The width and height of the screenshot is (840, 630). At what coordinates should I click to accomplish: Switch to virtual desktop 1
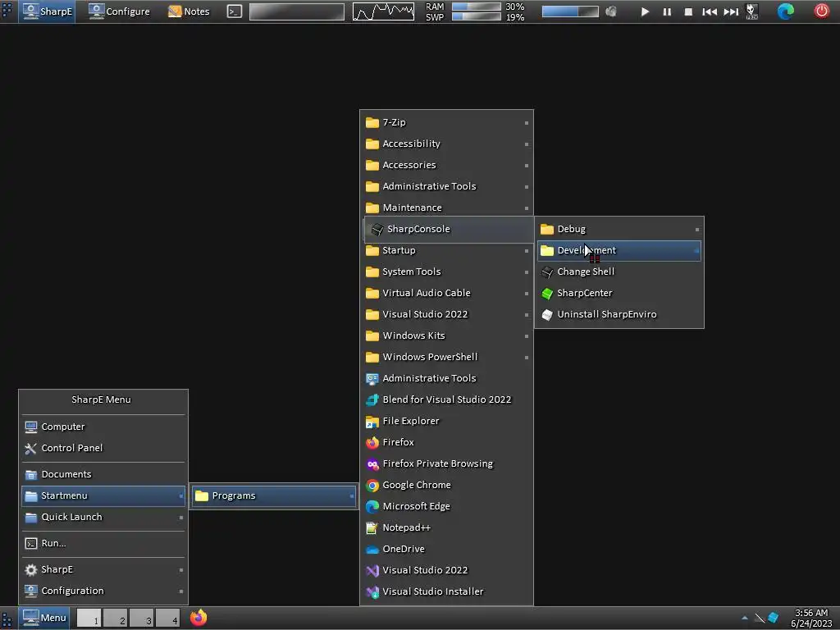click(x=89, y=619)
